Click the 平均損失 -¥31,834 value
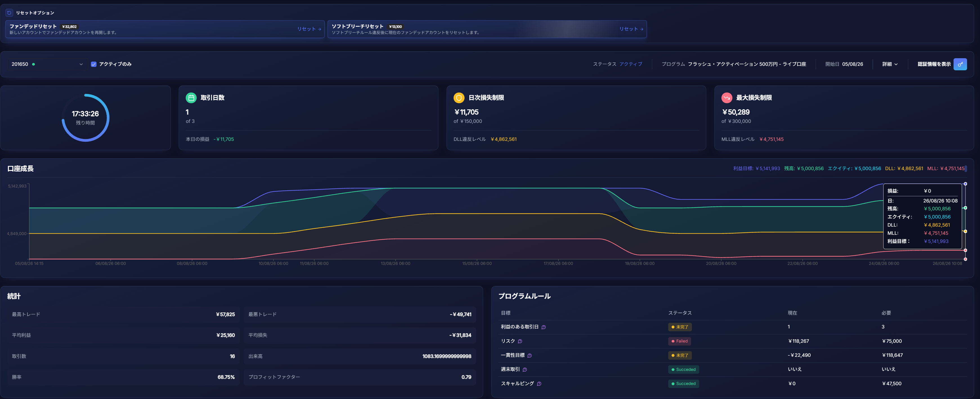 click(460, 335)
